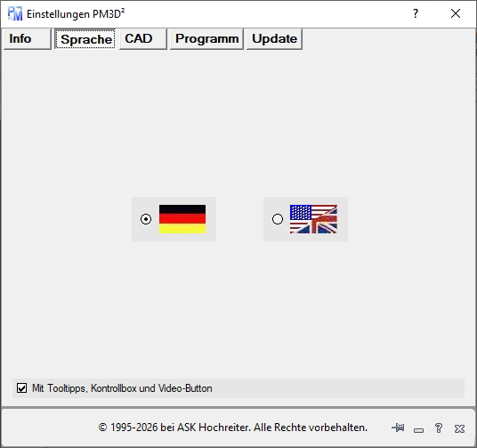Select the Sprache tab

coord(85,38)
